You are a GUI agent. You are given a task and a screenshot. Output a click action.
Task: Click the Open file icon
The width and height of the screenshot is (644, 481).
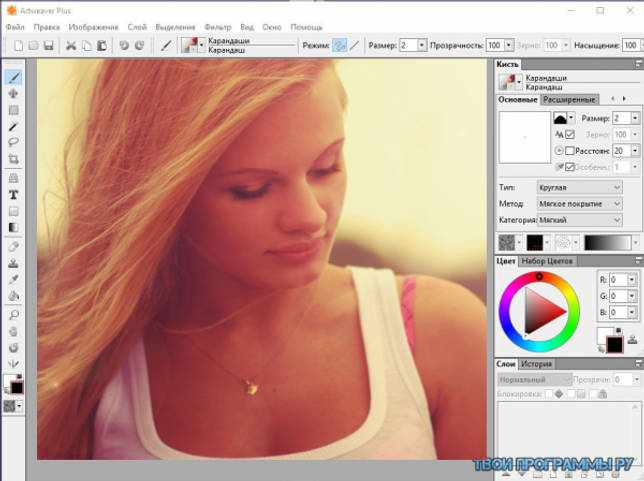[x=33, y=45]
